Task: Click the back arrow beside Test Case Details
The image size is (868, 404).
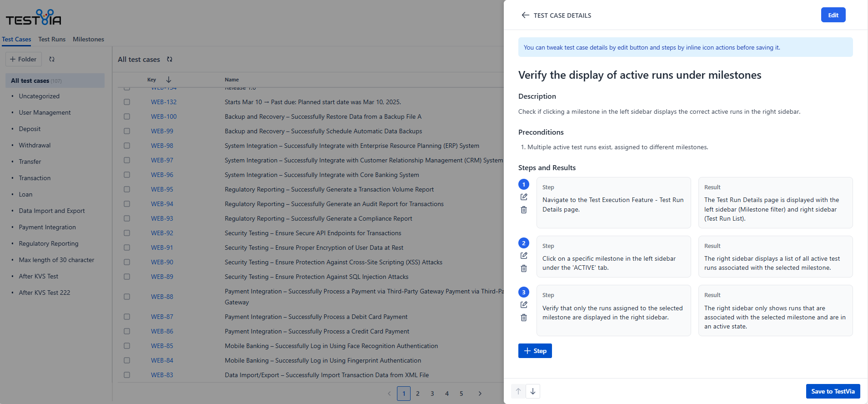Action: pyautogui.click(x=525, y=15)
